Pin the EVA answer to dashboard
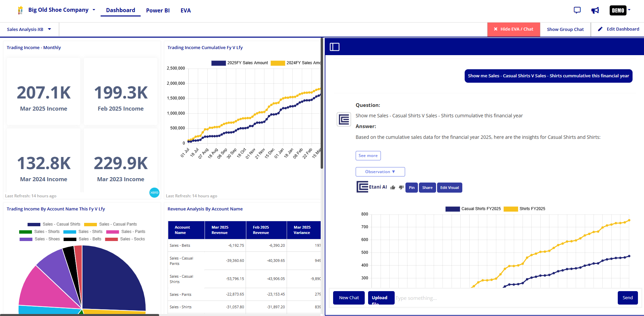Image resolution: width=644 pixels, height=316 pixels. pyautogui.click(x=412, y=188)
